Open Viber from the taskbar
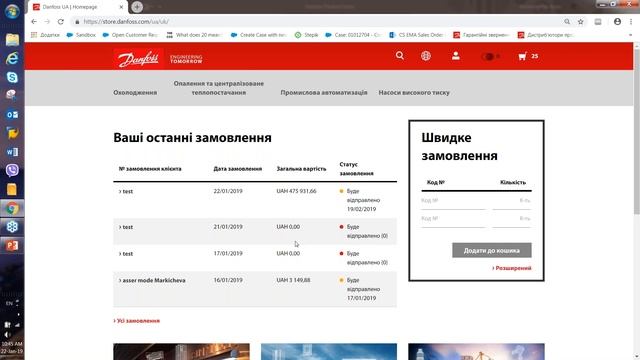 (12, 170)
